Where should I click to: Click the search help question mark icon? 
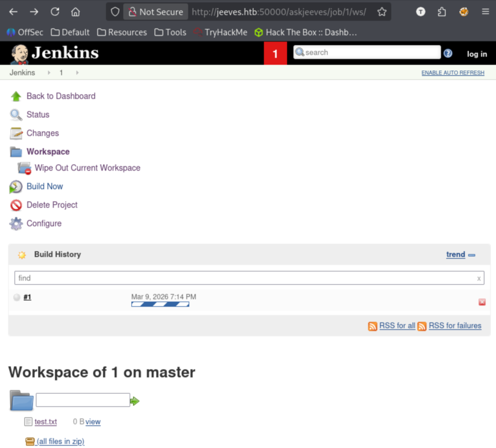[x=448, y=53]
